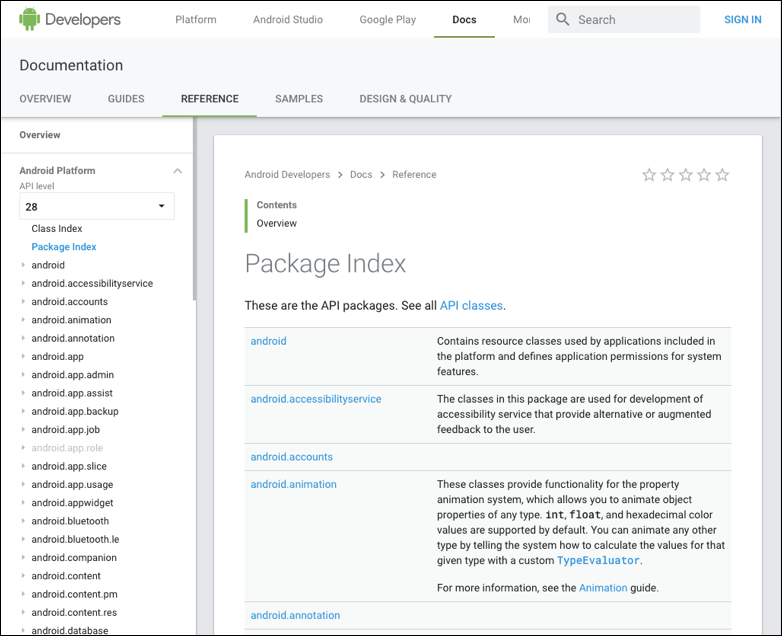Select the Docs top navigation item
782x636 pixels.
coord(464,19)
